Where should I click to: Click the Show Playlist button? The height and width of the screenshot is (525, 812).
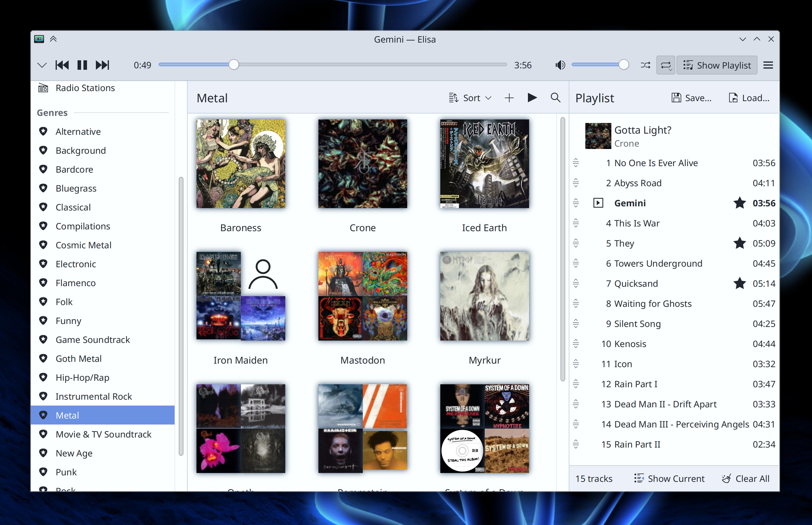tap(717, 65)
